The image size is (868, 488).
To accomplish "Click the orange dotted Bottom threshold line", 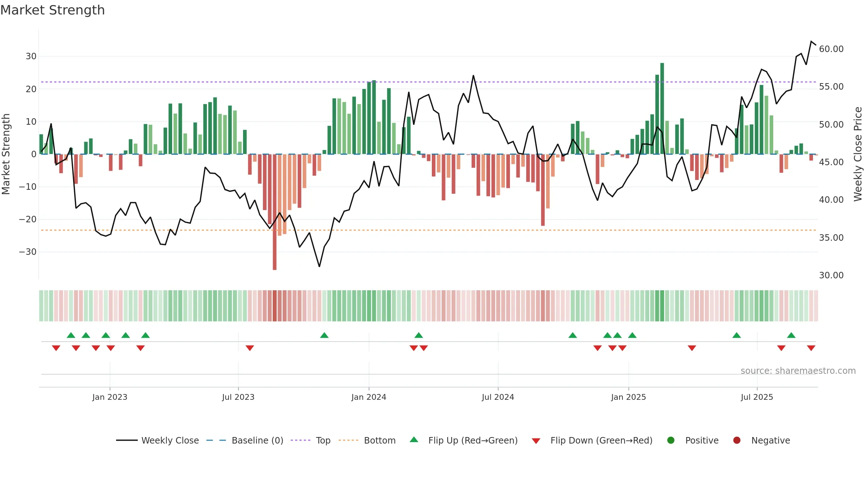I will (429, 230).
